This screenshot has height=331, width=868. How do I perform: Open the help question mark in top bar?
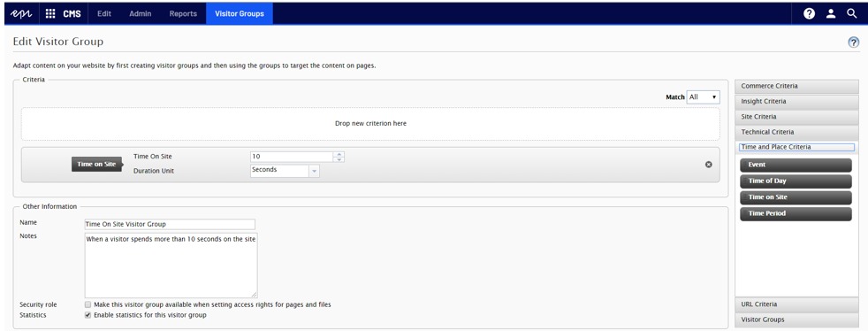point(810,14)
